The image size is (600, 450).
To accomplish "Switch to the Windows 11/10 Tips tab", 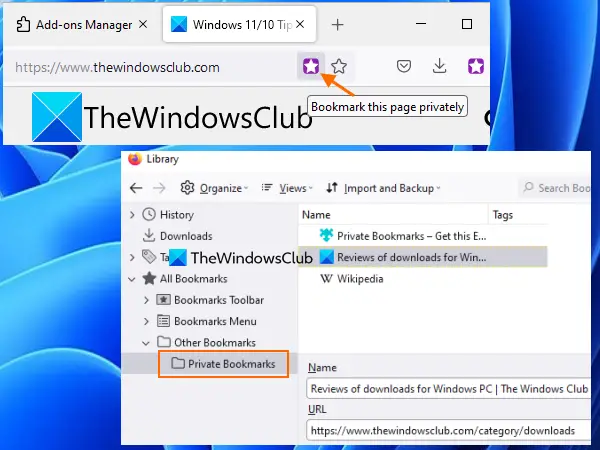I will 240,24.
